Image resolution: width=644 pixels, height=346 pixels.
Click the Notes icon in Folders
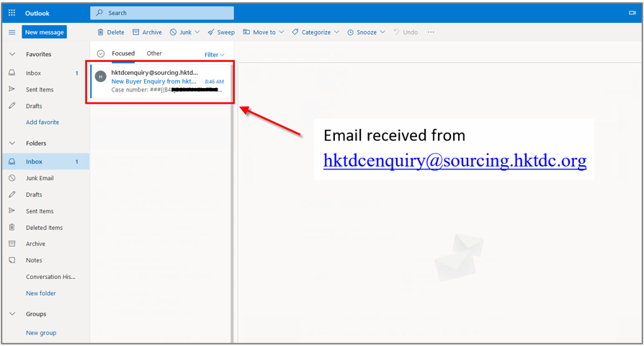pos(12,260)
